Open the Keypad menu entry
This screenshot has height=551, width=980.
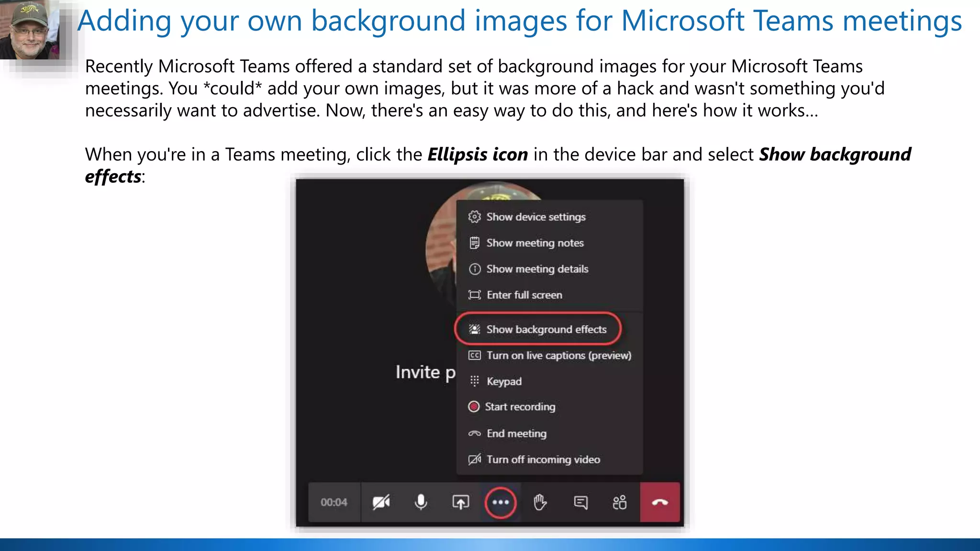[549, 381]
